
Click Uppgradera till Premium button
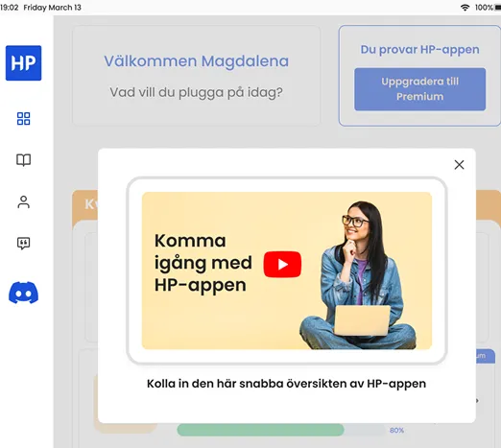(x=419, y=89)
